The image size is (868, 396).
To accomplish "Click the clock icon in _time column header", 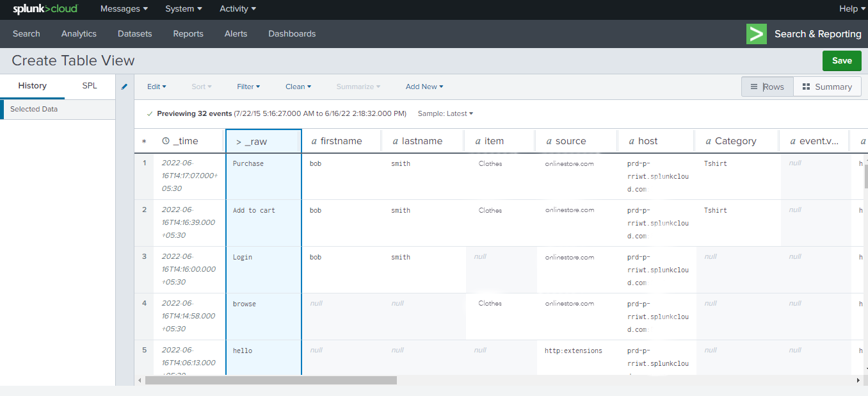I will click(x=166, y=141).
